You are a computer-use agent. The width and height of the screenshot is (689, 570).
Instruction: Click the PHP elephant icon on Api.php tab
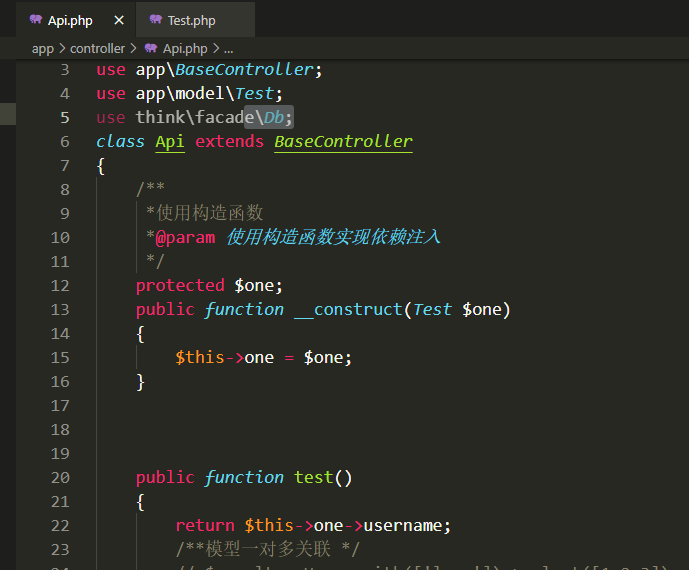tap(36, 19)
